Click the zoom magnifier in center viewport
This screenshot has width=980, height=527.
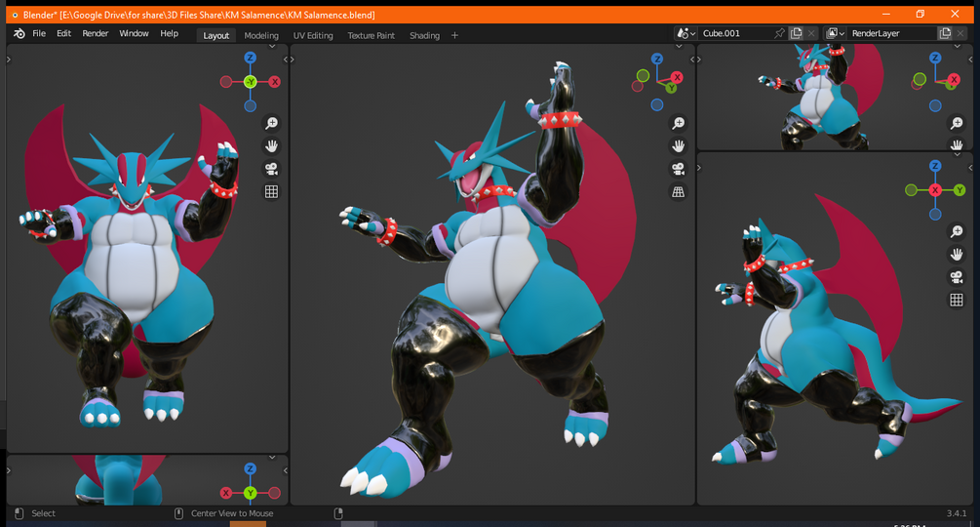(x=678, y=123)
